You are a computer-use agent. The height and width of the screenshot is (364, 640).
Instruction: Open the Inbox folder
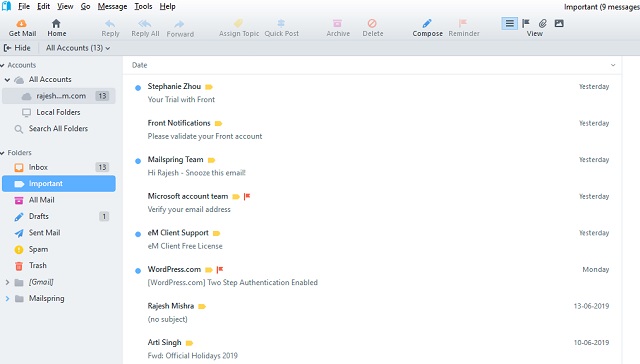(59, 167)
